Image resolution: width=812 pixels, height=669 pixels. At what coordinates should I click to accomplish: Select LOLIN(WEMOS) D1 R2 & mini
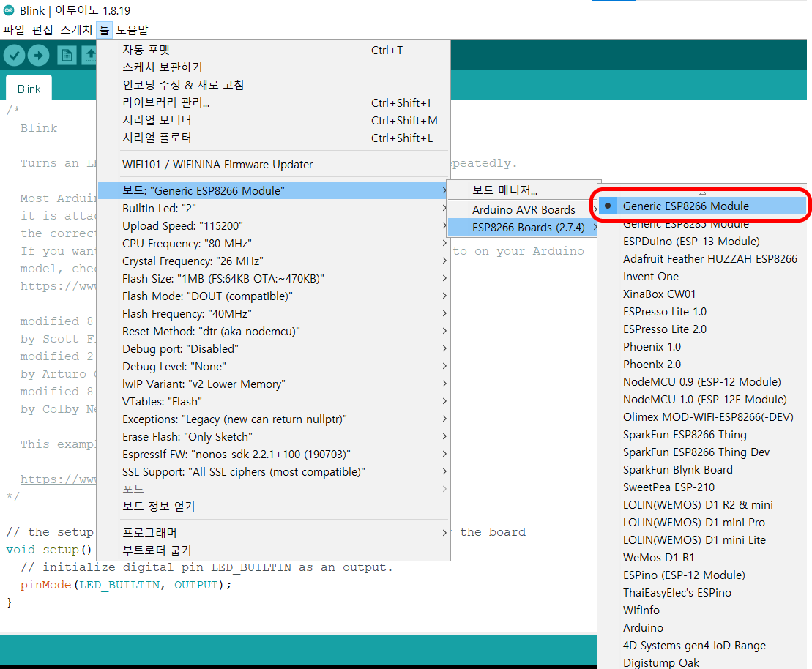click(703, 505)
